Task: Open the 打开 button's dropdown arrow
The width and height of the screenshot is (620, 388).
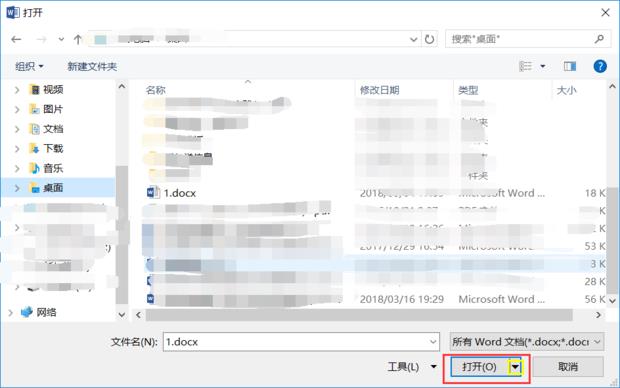Action: click(515, 367)
